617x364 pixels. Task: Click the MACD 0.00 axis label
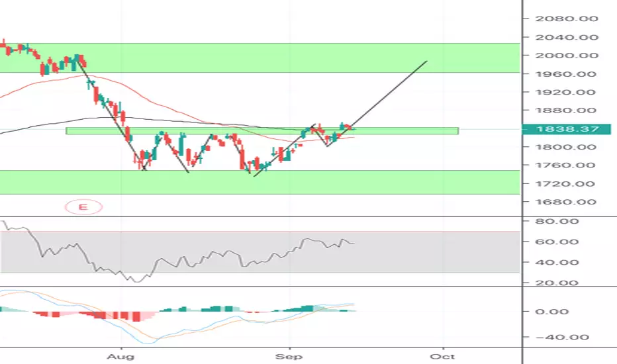pos(552,312)
